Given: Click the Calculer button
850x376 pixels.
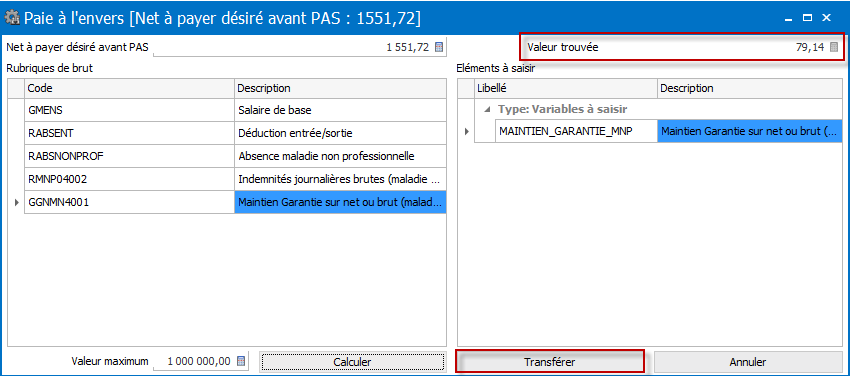Looking at the screenshot, I should (x=352, y=361).
